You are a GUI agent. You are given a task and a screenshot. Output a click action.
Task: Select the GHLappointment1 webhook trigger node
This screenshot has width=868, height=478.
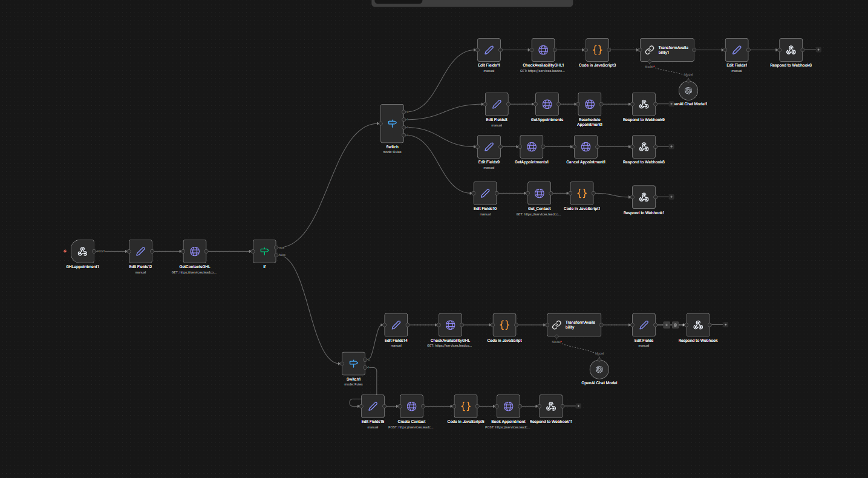pos(82,251)
